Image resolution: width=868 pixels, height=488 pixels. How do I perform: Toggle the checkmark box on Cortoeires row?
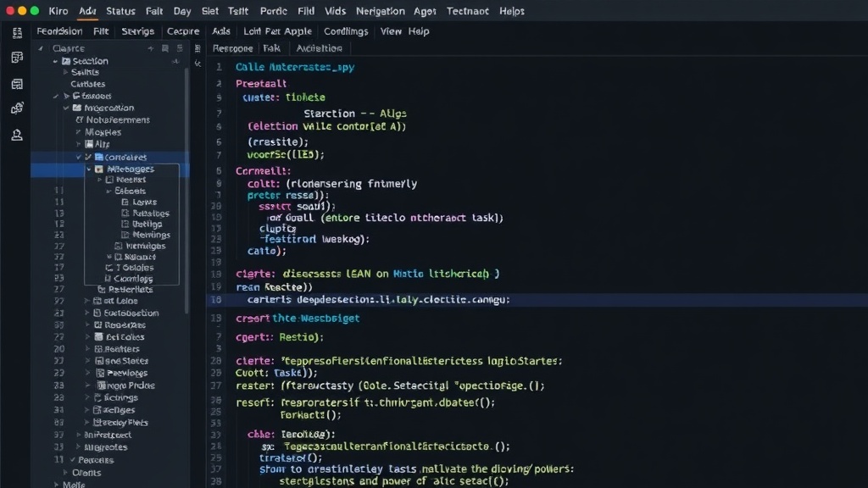click(88, 157)
